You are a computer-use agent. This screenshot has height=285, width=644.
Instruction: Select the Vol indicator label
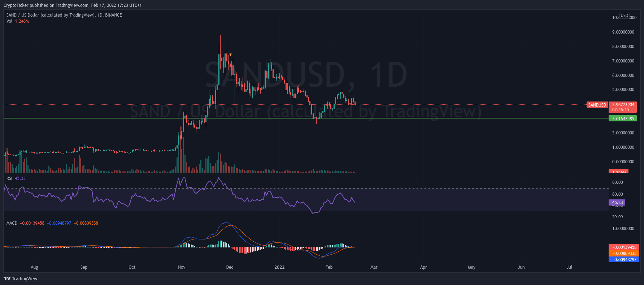coord(9,21)
